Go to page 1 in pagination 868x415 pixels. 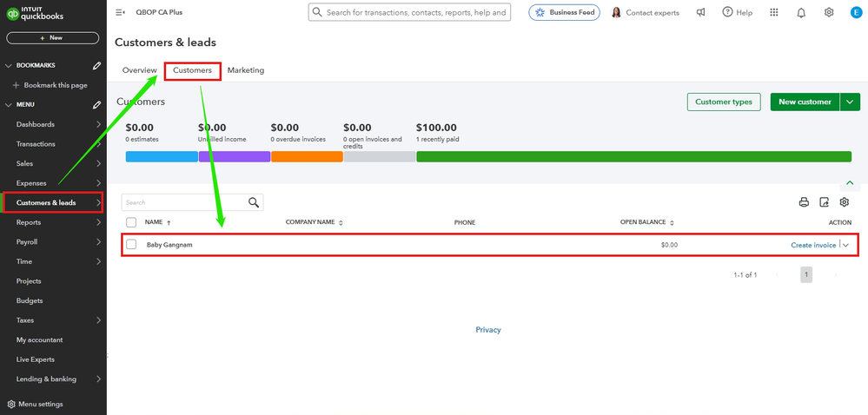tap(806, 274)
